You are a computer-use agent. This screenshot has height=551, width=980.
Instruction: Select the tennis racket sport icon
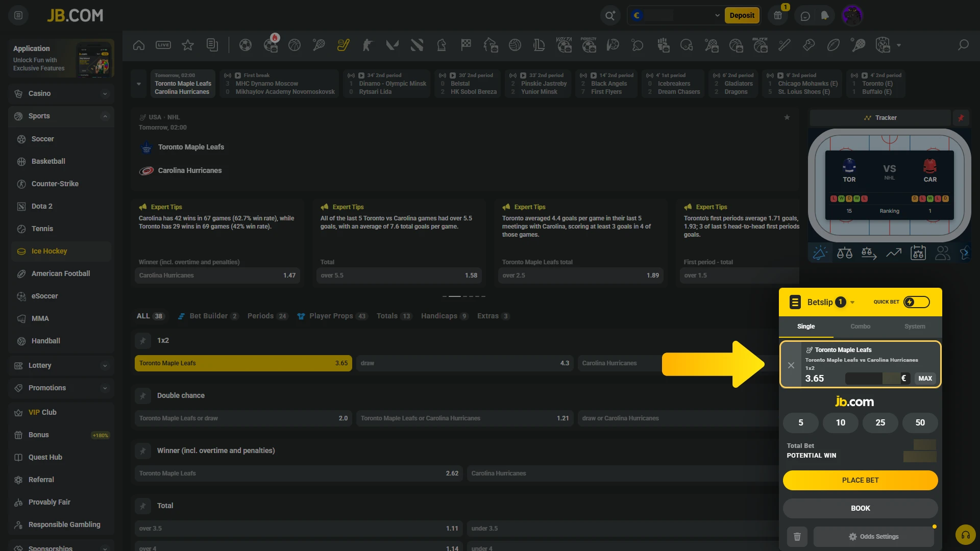point(319,45)
